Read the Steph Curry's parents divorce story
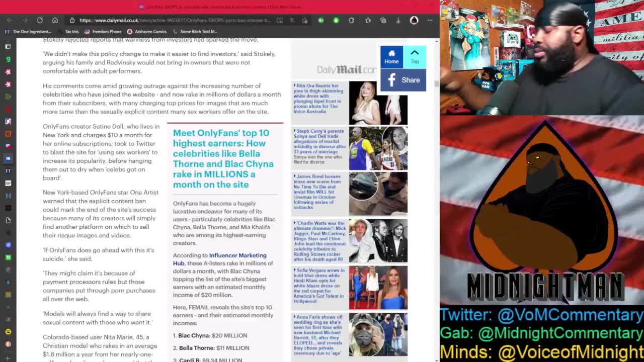Image resolution: width=644 pixels, height=362 pixels. tap(319, 146)
